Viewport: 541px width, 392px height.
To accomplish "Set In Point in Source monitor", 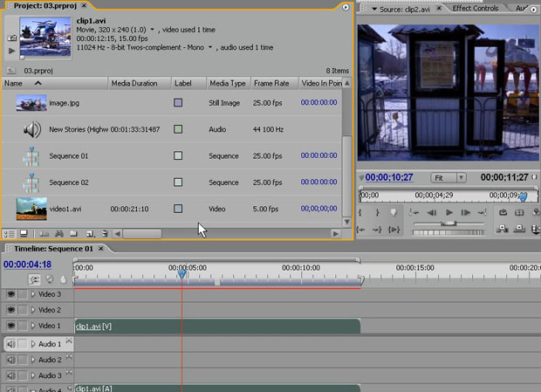I will [x=360, y=212].
